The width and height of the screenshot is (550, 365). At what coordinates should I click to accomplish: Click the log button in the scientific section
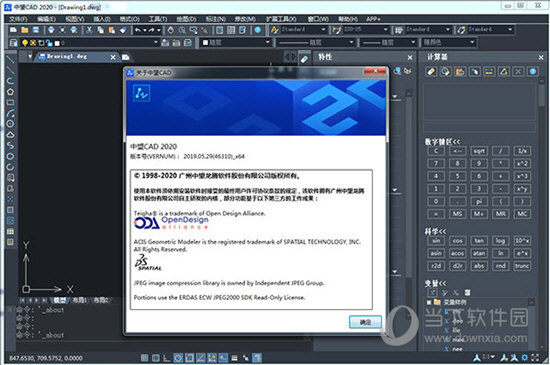(x=501, y=241)
